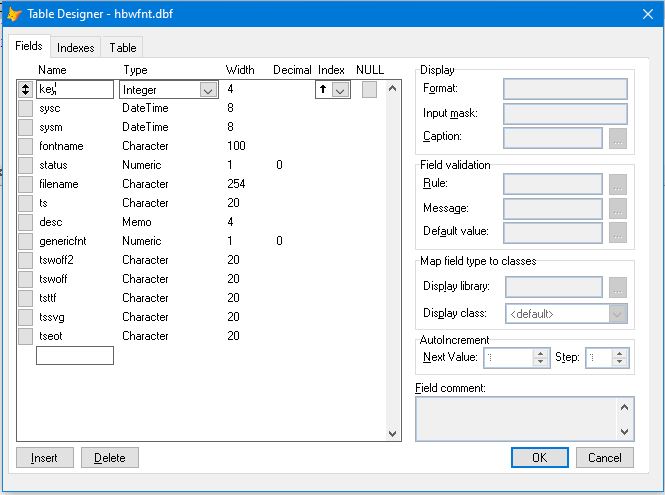Open the validation Message ellipsis button
Screen dimensions: 665x495
click(x=618, y=208)
